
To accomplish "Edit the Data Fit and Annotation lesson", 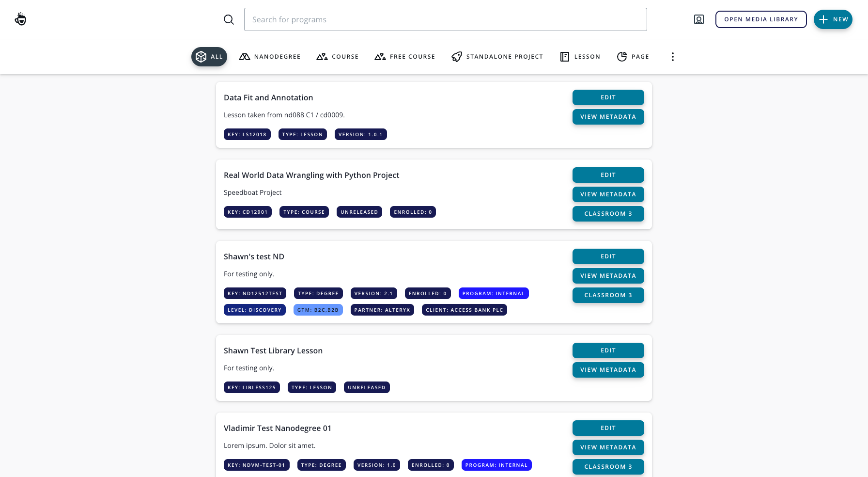I will pyautogui.click(x=608, y=97).
